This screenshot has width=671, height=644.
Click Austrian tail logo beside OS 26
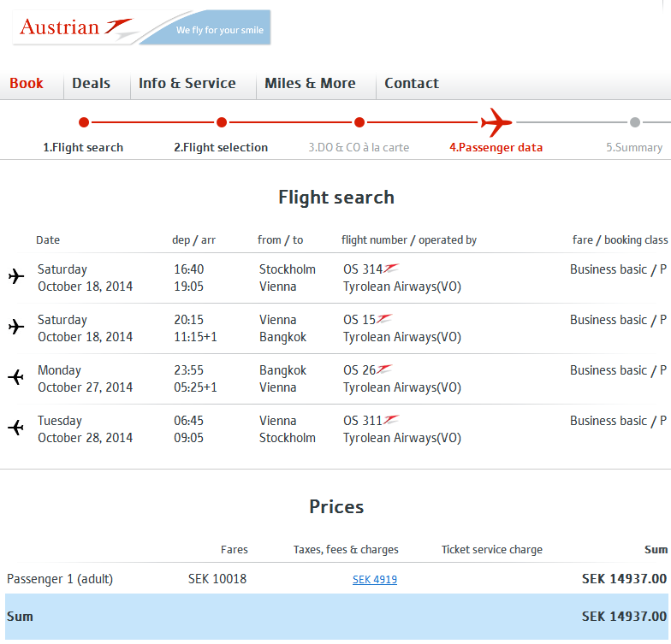(x=384, y=369)
